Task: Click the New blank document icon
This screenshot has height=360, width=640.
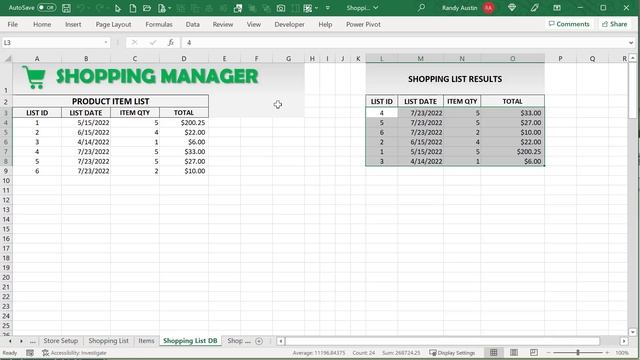Action: [133, 8]
